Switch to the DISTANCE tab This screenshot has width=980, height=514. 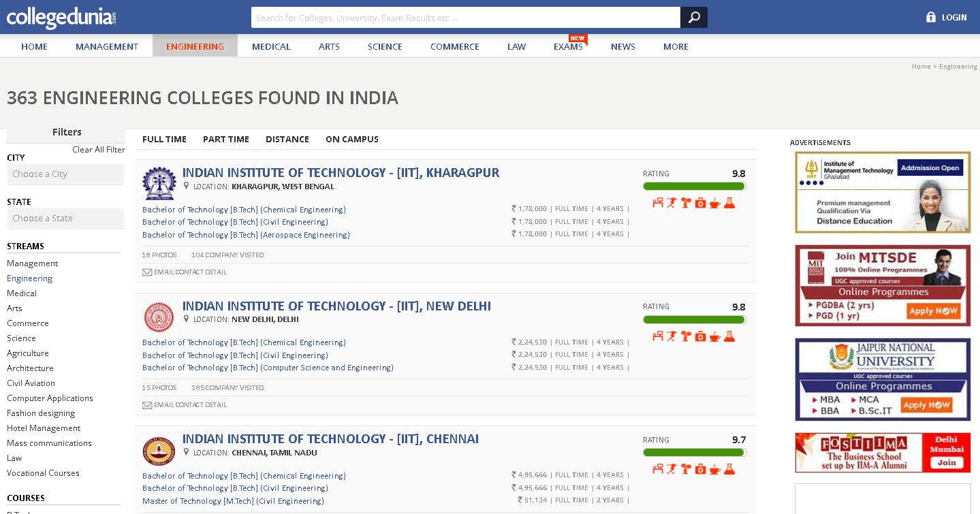tap(287, 139)
